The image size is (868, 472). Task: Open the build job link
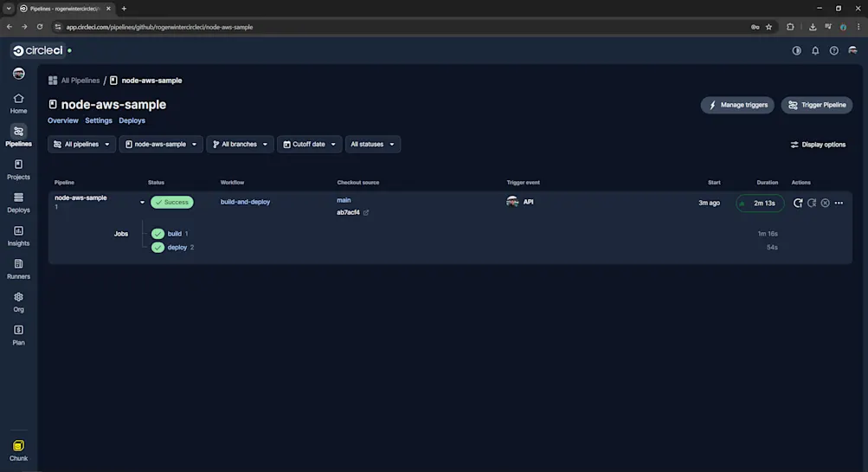[174, 234]
